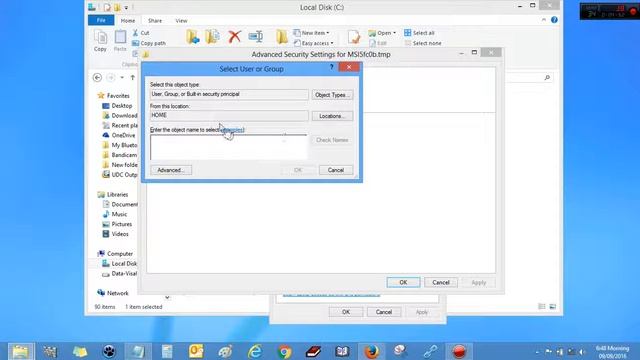Open the Open dropdown in ribbon
Screen dimensions: 640x360
click(x=382, y=33)
